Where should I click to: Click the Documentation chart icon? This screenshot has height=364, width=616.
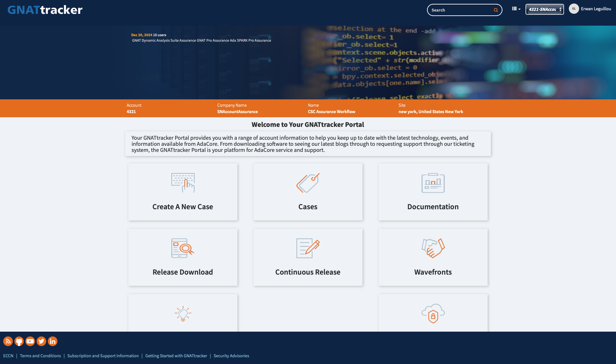tap(433, 183)
